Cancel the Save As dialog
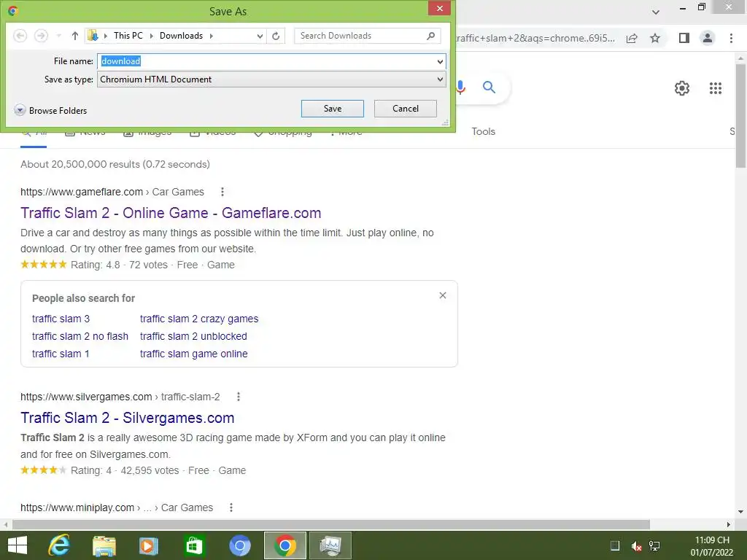747x560 pixels. (405, 109)
